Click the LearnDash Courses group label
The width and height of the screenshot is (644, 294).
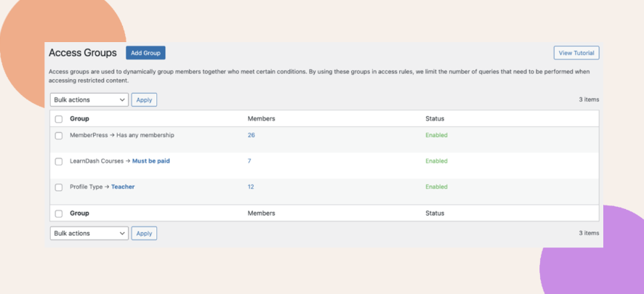click(x=97, y=161)
